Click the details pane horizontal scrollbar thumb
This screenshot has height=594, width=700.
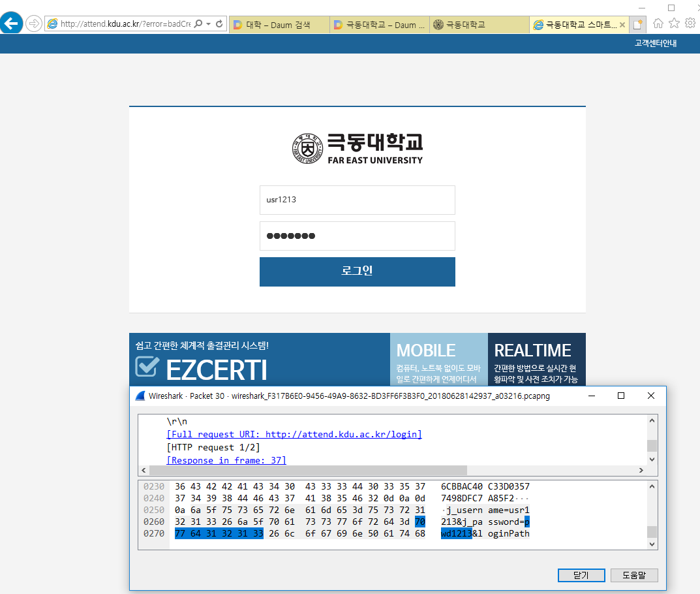coord(308,470)
